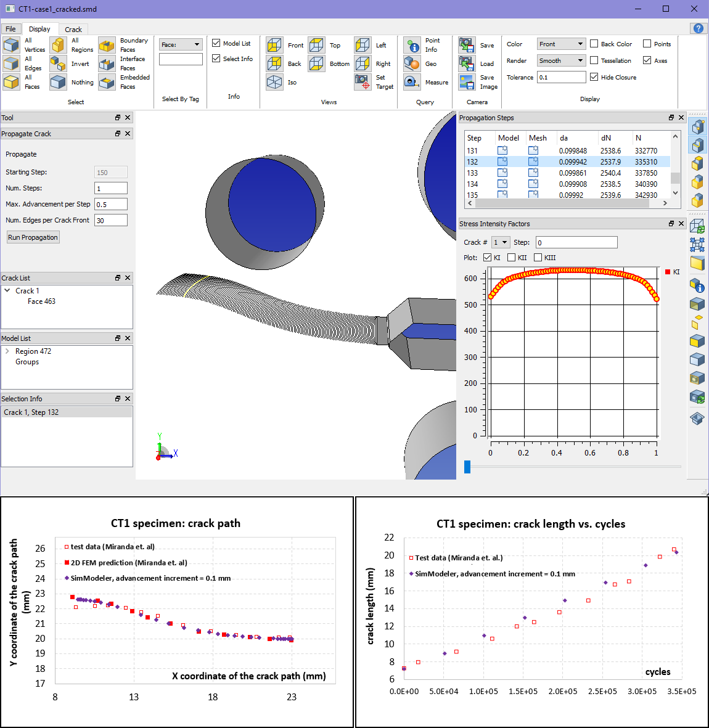709x728 pixels.
Task: Click the Max. Advancement per Step field
Action: (x=111, y=204)
